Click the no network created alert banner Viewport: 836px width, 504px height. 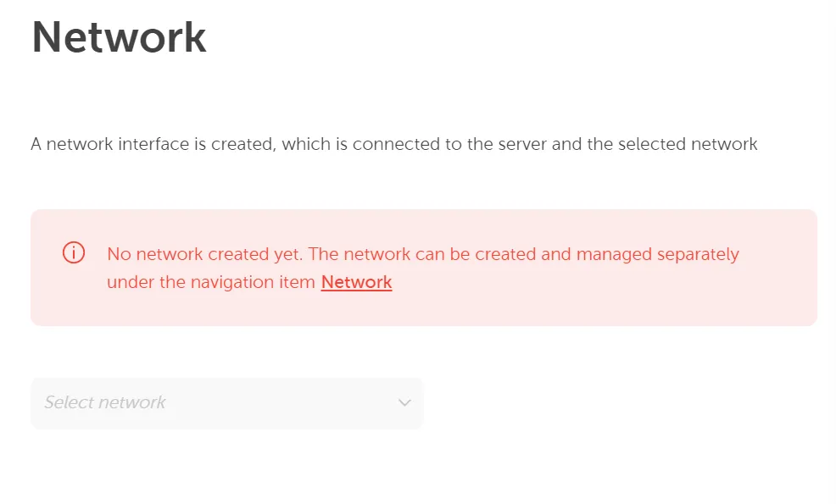point(424,267)
